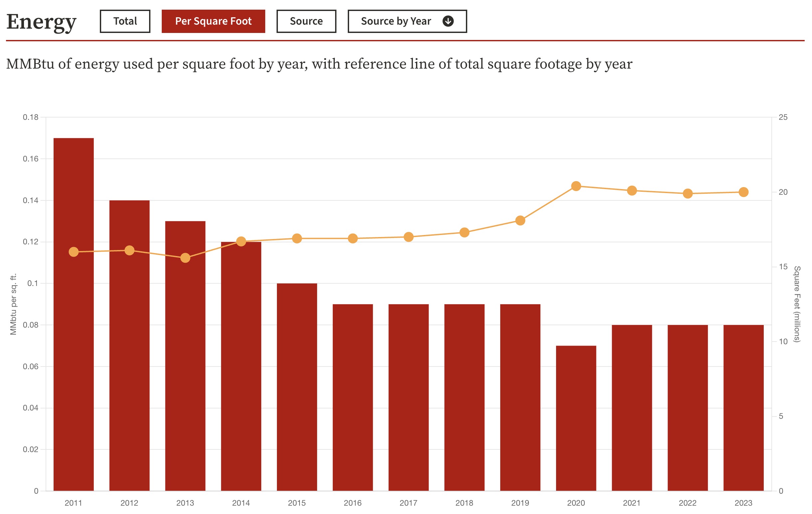The height and width of the screenshot is (514, 812).
Task: Click the download arrow icon in Source by Year
Action: pyautogui.click(x=448, y=21)
